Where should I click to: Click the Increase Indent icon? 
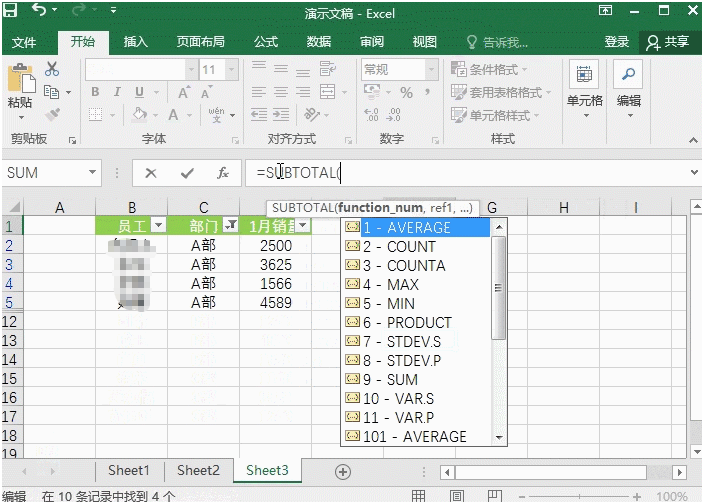281,114
